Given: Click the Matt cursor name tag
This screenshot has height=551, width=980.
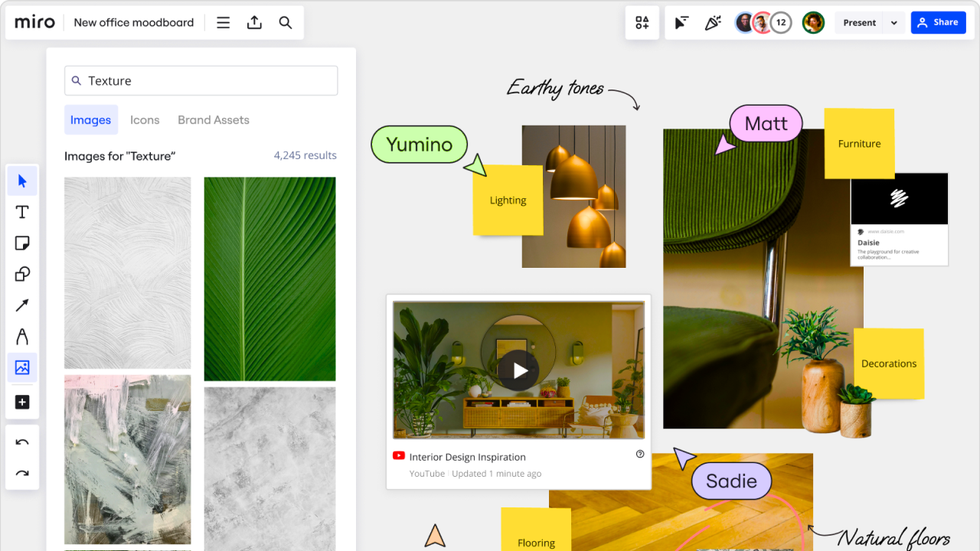Looking at the screenshot, I should 766,123.
